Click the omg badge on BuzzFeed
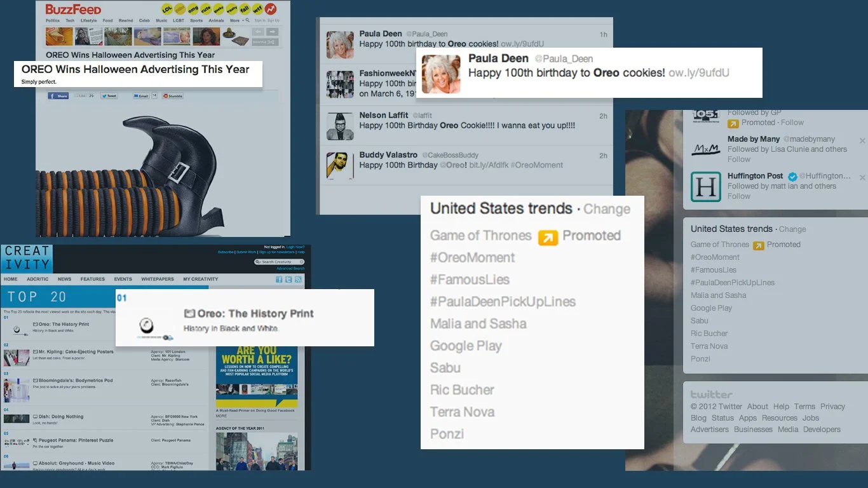This screenshot has height=488, width=868. pos(193,9)
